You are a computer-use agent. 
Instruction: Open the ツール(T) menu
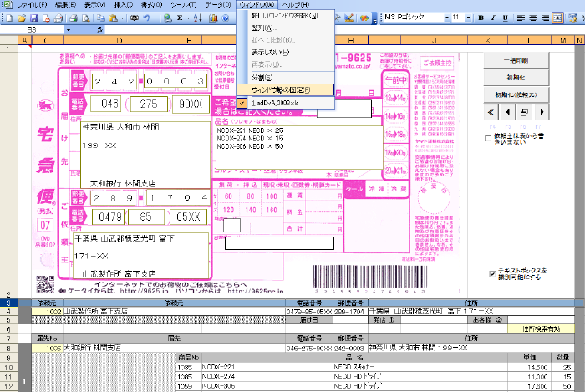(x=184, y=4)
